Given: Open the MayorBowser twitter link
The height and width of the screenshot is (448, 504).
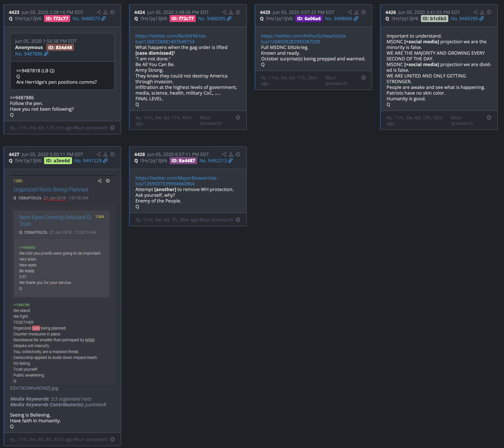Looking at the screenshot, I should (x=176, y=181).
